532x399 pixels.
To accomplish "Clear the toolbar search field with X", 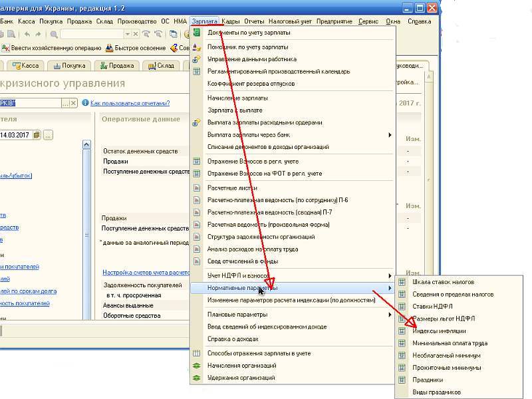I will 136,34.
